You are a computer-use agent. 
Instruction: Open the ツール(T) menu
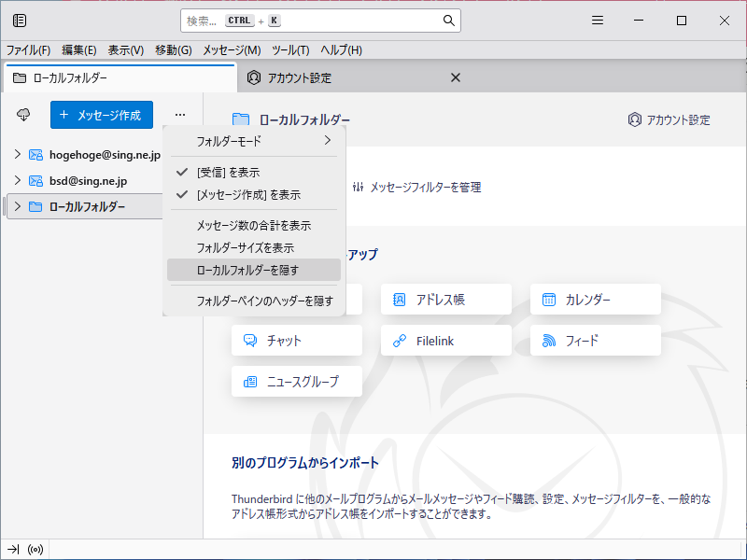(x=290, y=50)
